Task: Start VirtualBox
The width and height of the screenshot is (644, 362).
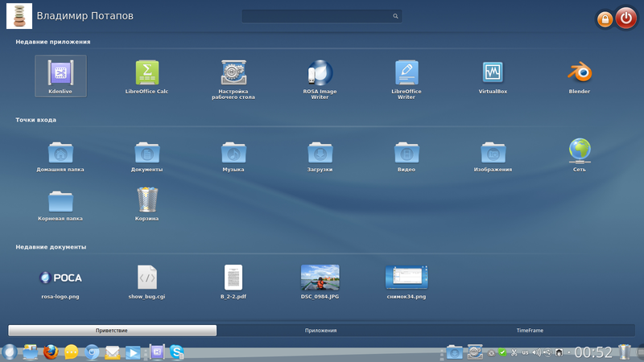Action: tap(493, 76)
